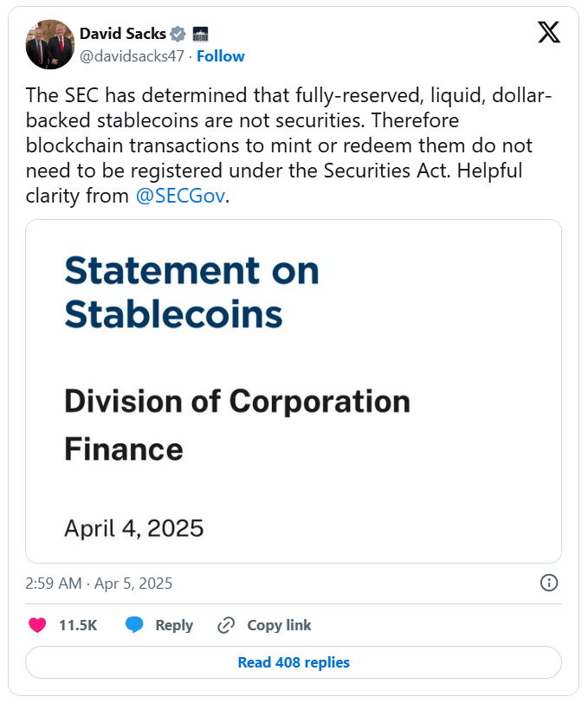Open the @davidsacks47 handle link
Viewport: 588px width, 703px height.
(x=133, y=56)
